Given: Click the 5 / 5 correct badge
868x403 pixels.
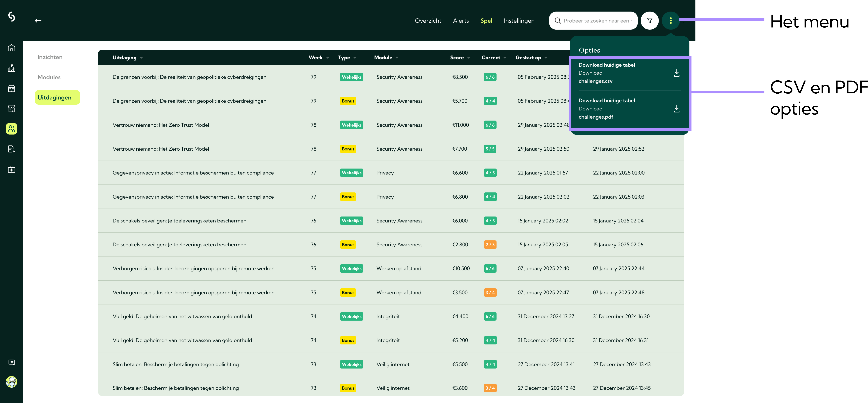Looking at the screenshot, I should pos(490,149).
